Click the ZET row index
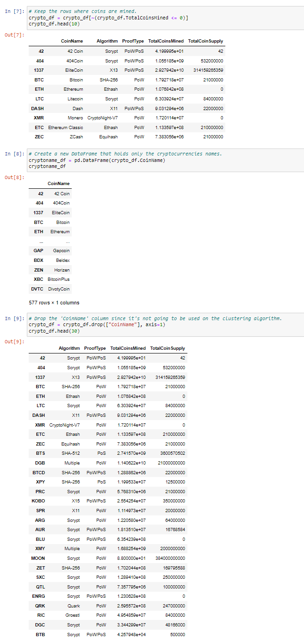The image size is (304, 644). [40, 568]
